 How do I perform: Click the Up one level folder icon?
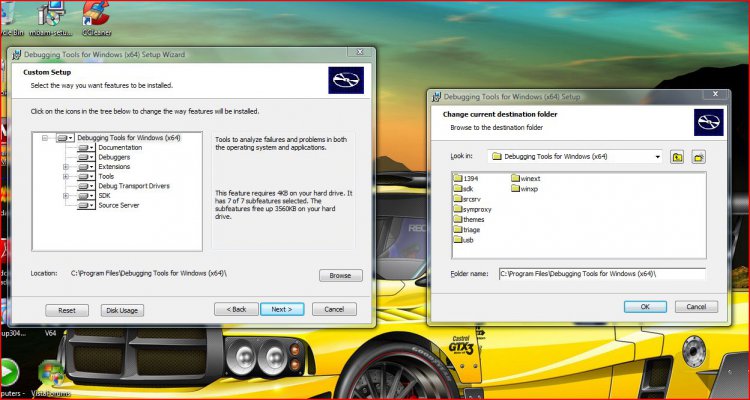tap(676, 156)
